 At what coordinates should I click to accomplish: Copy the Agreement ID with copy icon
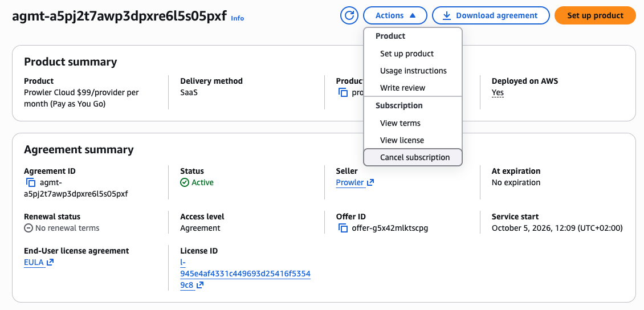click(x=31, y=182)
